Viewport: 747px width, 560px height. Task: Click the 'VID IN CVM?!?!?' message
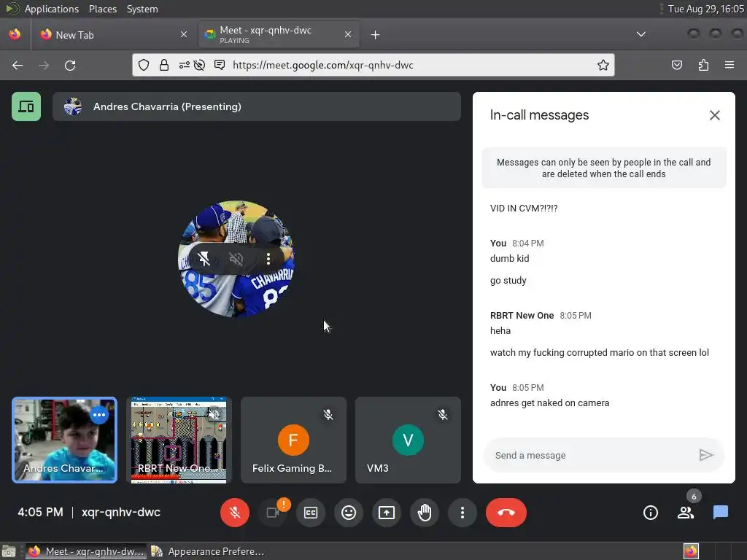click(x=524, y=208)
